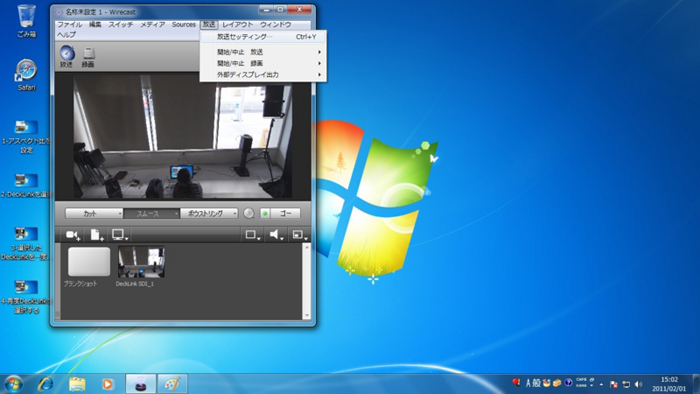The width and height of the screenshot is (700, 394).
Task: Click the Wirecast window title bar icon
Action: 59,12
